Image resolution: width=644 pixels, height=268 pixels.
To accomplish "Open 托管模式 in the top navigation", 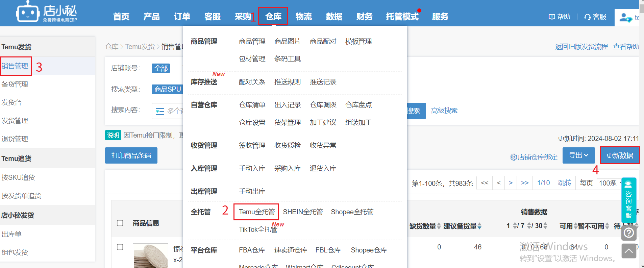I will [402, 17].
